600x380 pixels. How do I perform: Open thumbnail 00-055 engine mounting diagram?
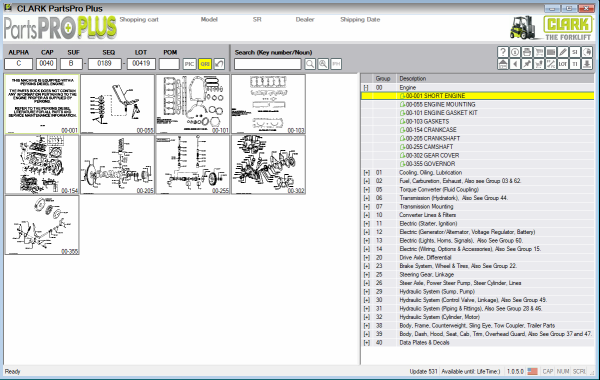coord(117,104)
